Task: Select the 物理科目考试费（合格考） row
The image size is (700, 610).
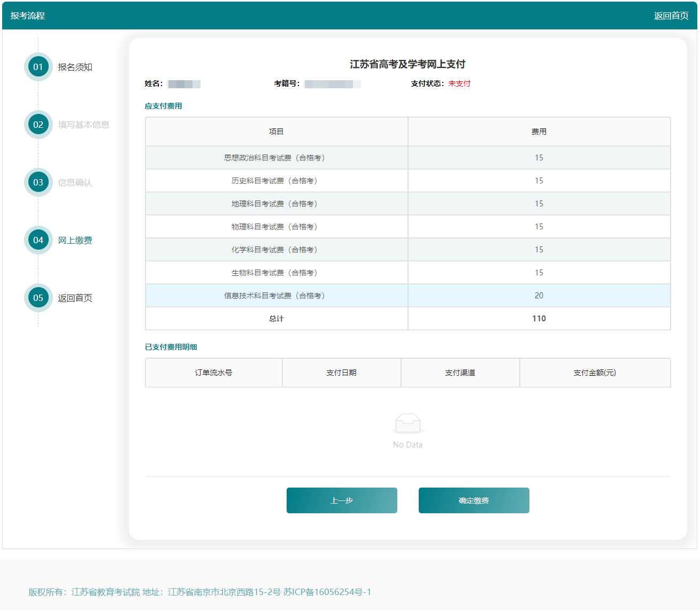Action: pyautogui.click(x=407, y=227)
